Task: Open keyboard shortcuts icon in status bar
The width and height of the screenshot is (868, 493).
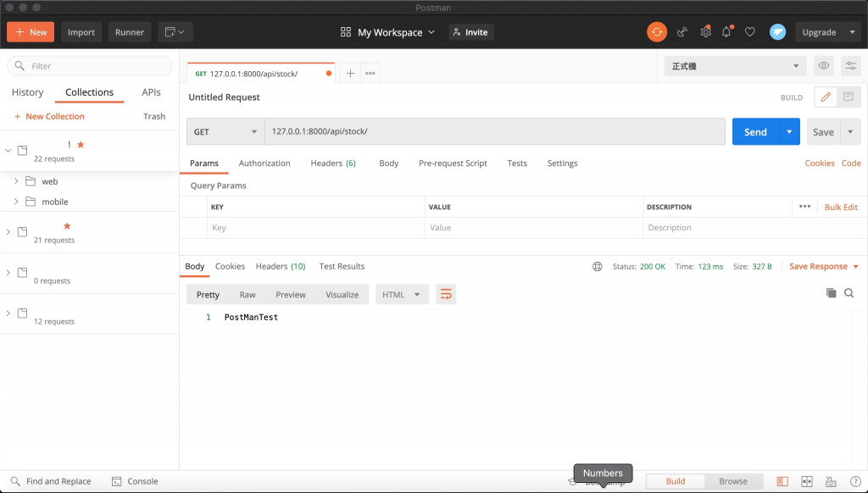Action: click(x=831, y=481)
